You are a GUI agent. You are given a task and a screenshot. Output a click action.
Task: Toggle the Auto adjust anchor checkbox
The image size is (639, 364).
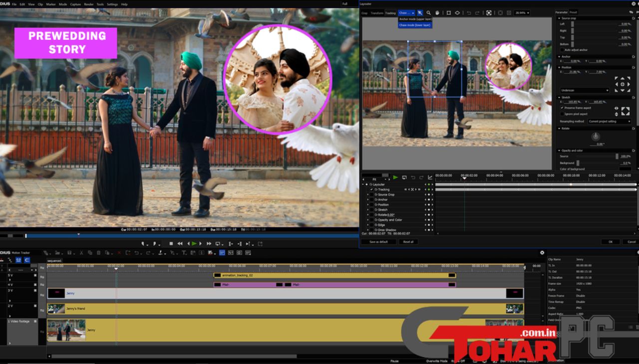point(562,50)
